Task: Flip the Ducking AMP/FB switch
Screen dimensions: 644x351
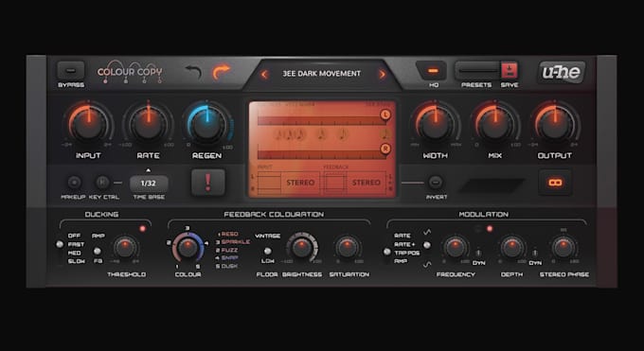Action: [98, 251]
